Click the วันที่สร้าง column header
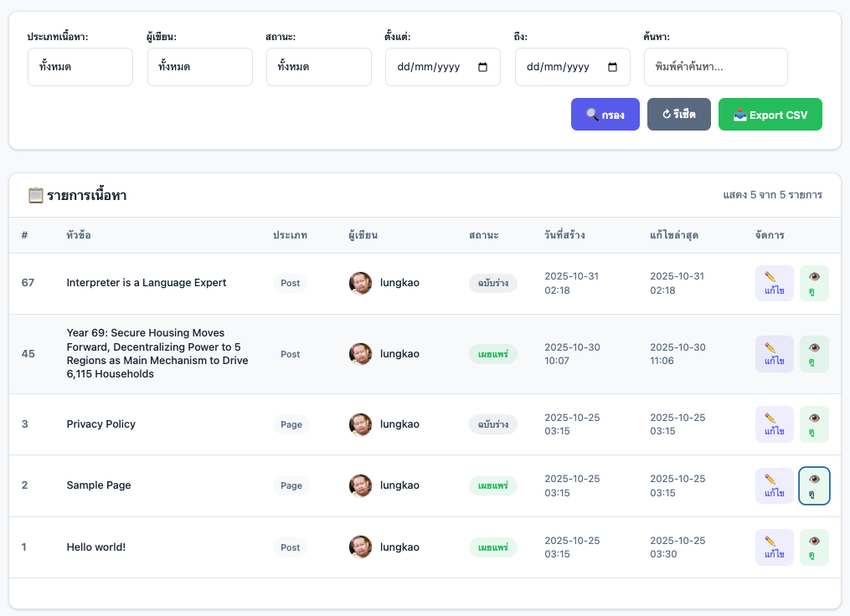The height and width of the screenshot is (616, 850). tap(564, 235)
